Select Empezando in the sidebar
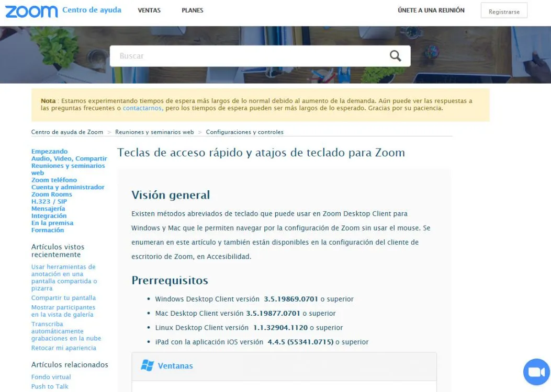Viewport: 551px width, 392px height. pos(50,151)
